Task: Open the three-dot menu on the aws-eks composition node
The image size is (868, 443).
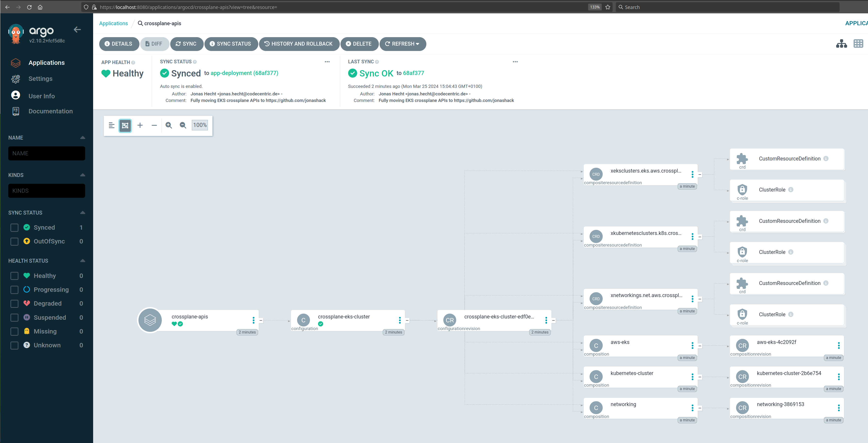Action: coord(692,345)
